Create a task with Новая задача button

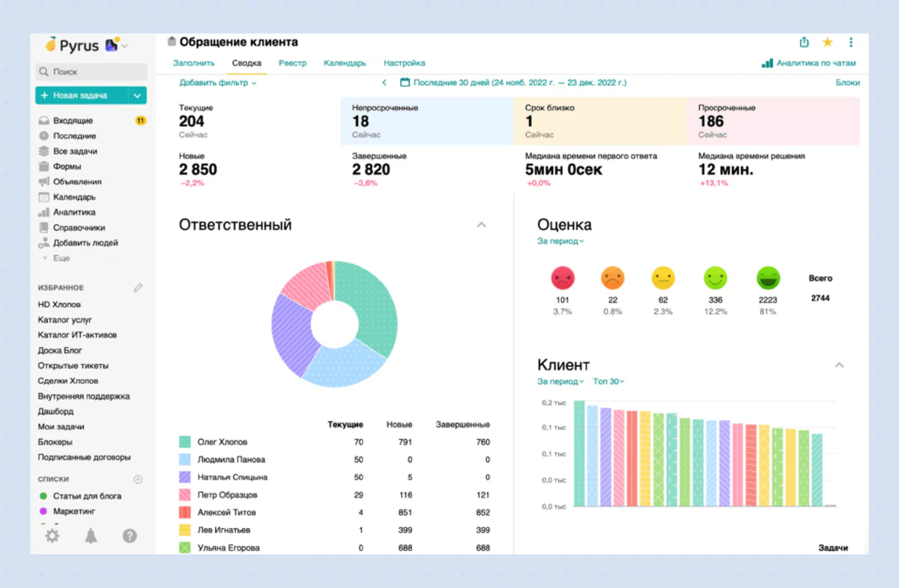pyautogui.click(x=82, y=95)
